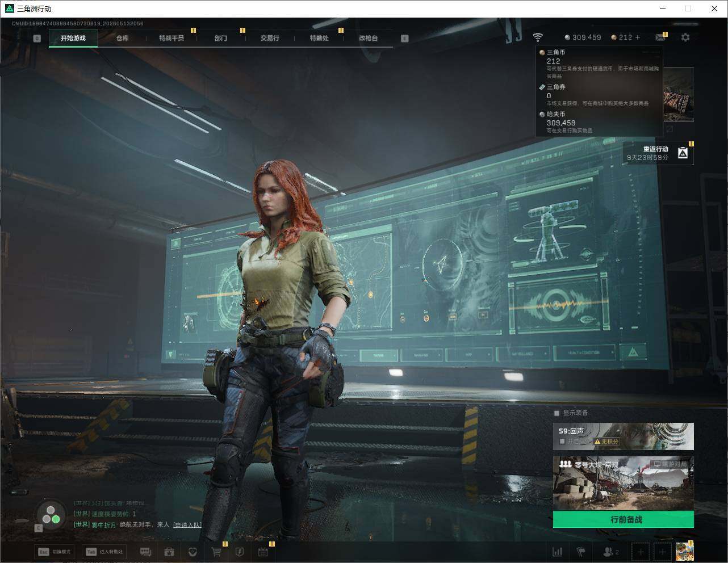
Task: Click the heart badge icon in bottom bar
Action: click(x=193, y=552)
